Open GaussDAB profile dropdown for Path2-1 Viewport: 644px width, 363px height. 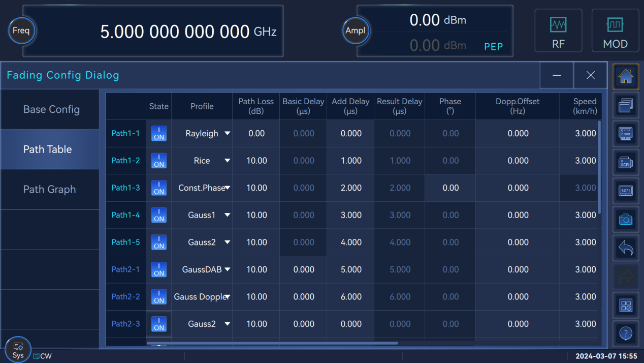point(227,269)
